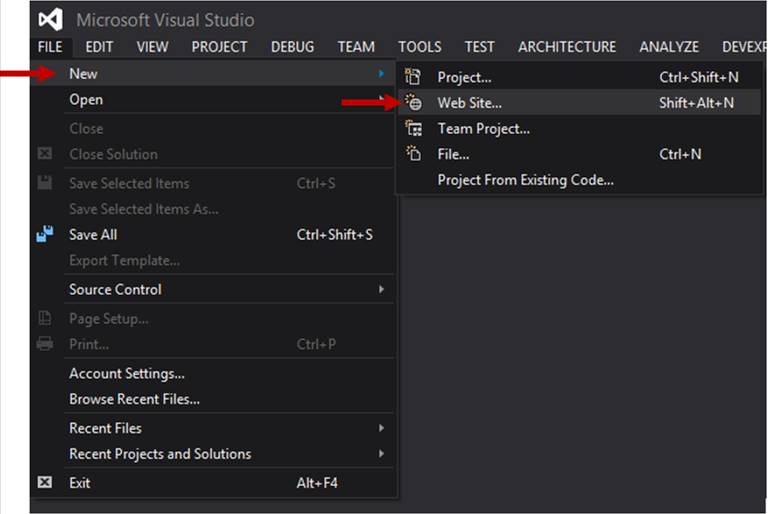Choose Project... in the New submenu
This screenshot has height=514, width=768.
click(x=579, y=77)
